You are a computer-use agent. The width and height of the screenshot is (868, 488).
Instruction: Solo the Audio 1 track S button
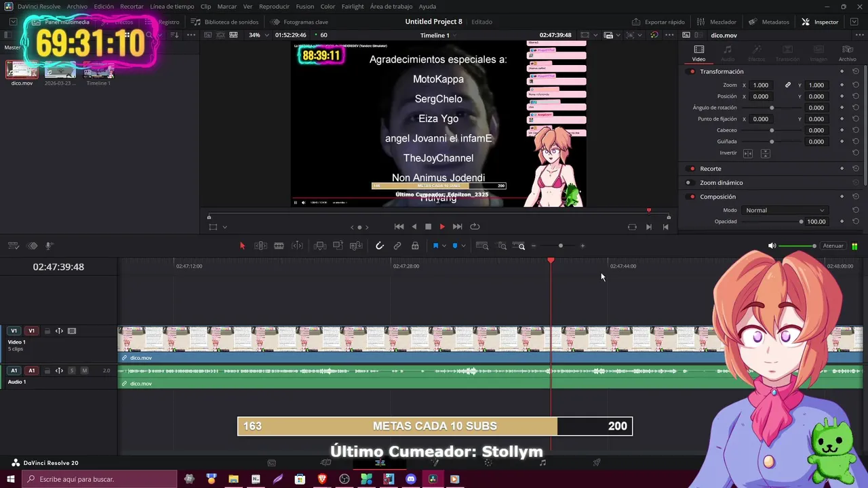72,371
